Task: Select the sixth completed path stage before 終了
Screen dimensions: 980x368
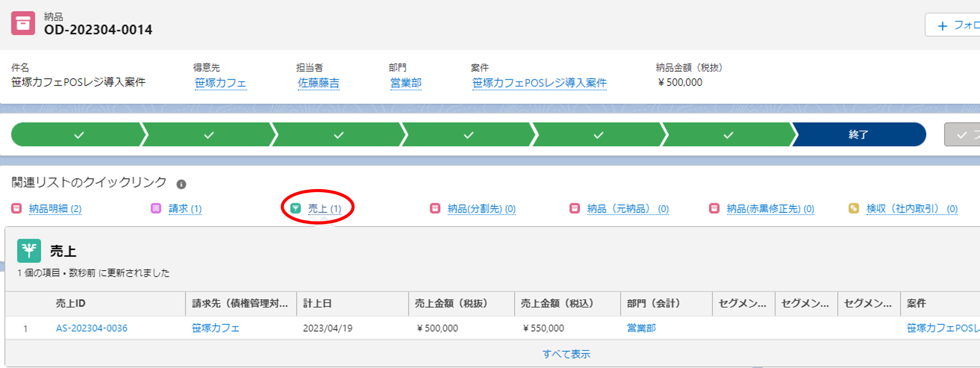Action: [728, 134]
